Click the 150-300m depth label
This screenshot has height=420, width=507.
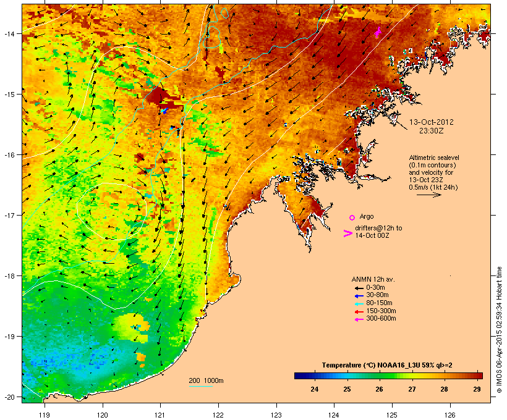(381, 311)
